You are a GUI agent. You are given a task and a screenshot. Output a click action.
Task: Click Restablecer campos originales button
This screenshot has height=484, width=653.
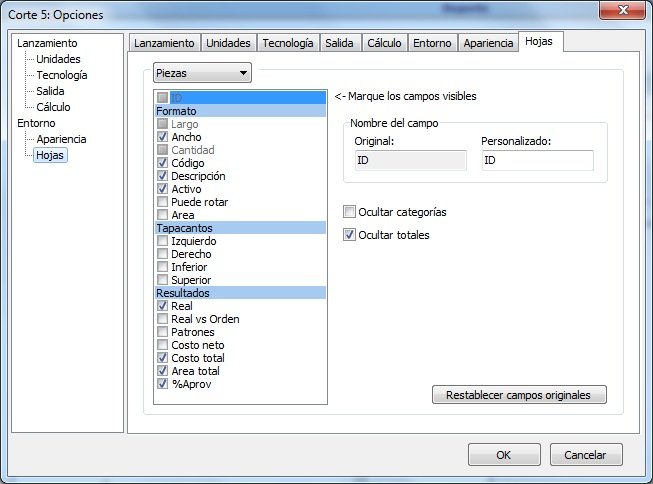(x=519, y=394)
